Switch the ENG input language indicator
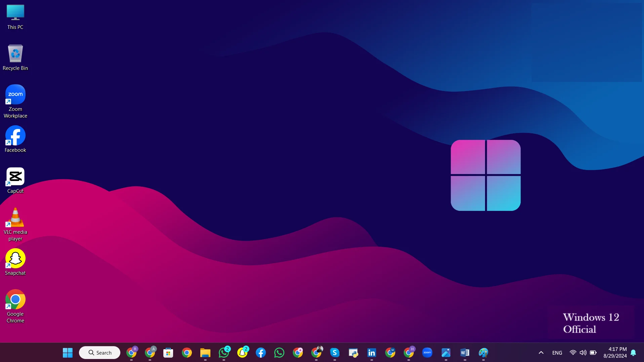 [x=557, y=353]
